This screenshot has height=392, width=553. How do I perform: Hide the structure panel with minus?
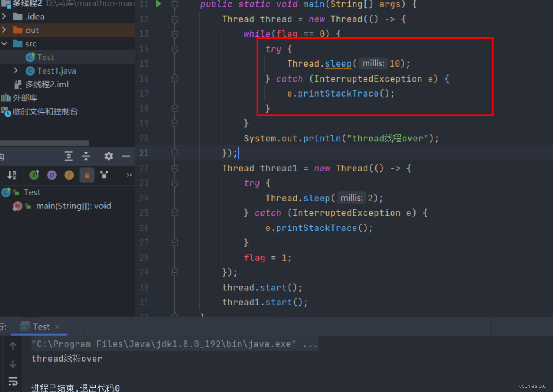pyautogui.click(x=126, y=156)
